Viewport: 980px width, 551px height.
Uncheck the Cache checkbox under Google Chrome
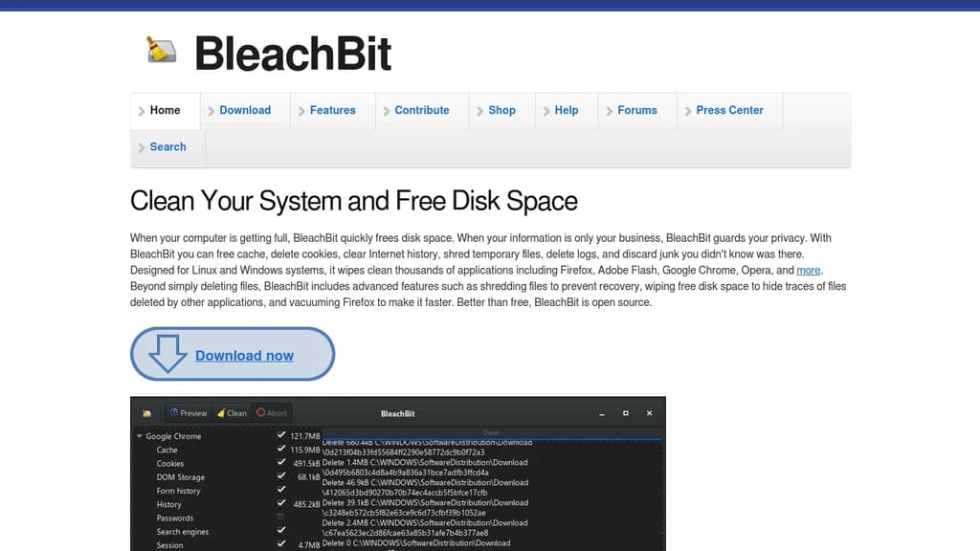281,450
